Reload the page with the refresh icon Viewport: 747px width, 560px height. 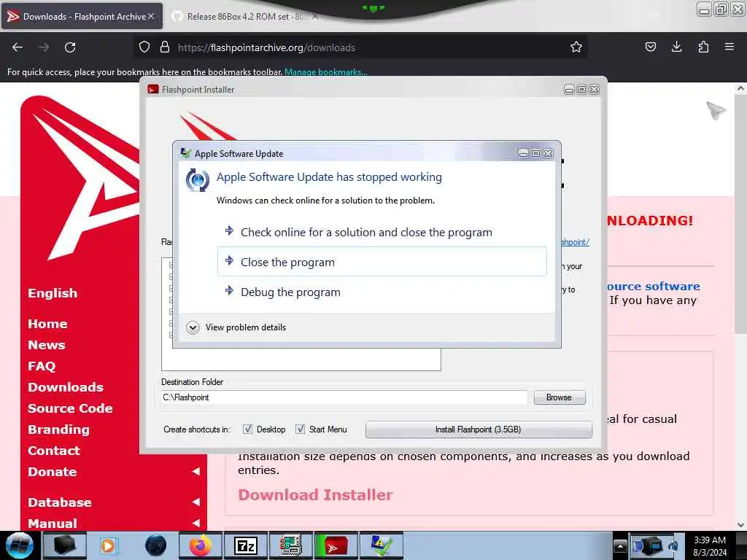pos(70,47)
